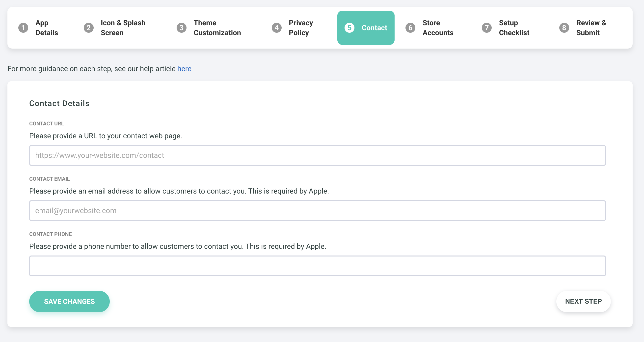644x342 pixels.
Task: Focus the Contact URL input field
Action: click(317, 155)
